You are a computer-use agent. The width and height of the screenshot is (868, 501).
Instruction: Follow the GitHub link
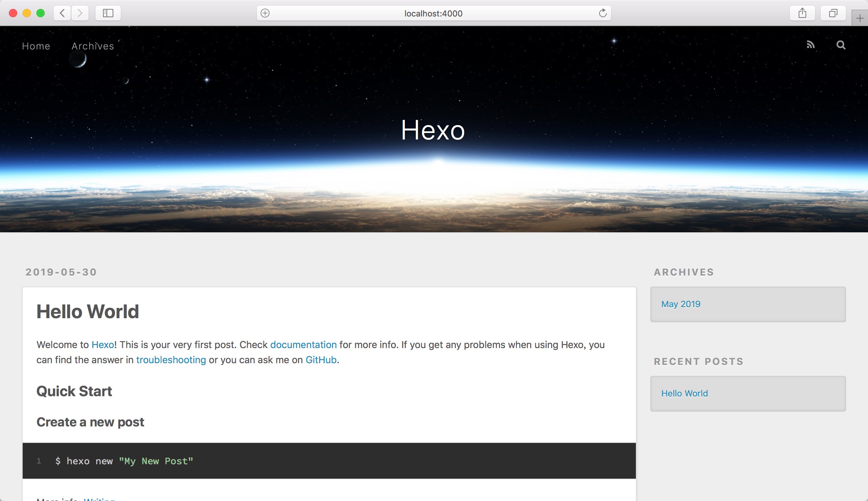[321, 360]
